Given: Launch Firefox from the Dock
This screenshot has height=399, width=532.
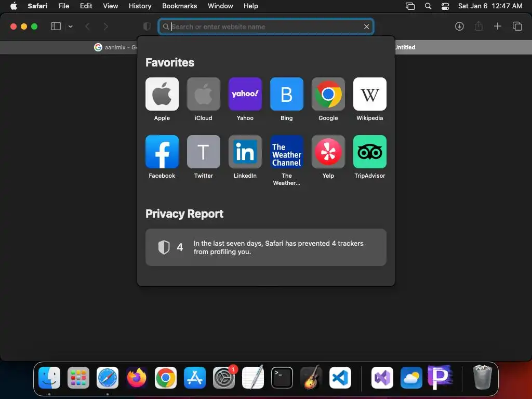Looking at the screenshot, I should [x=137, y=378].
